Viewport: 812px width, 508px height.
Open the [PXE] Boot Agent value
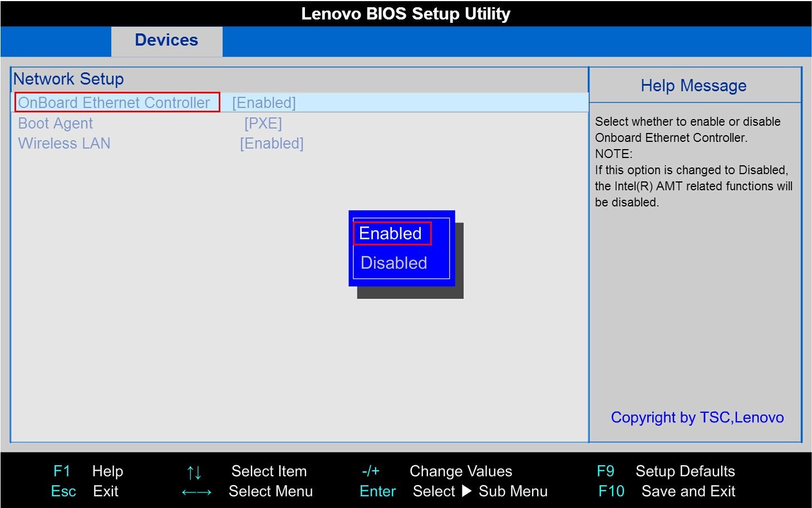point(263,123)
